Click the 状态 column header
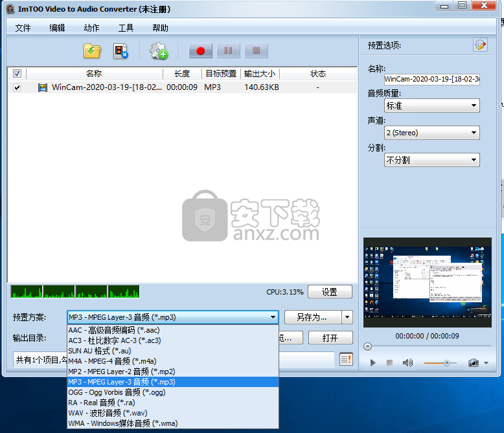504x433 pixels. [x=318, y=74]
